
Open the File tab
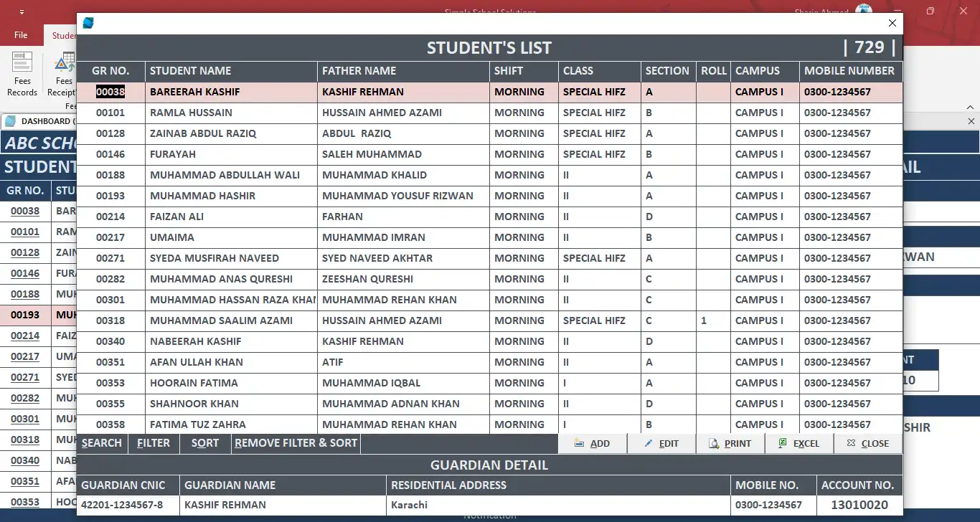[21, 34]
